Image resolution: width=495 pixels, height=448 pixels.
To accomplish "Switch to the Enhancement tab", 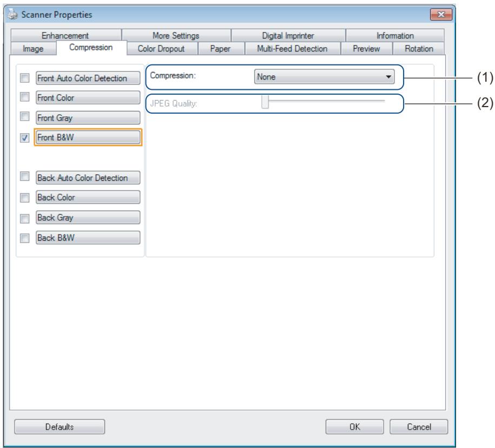I will 65,35.
